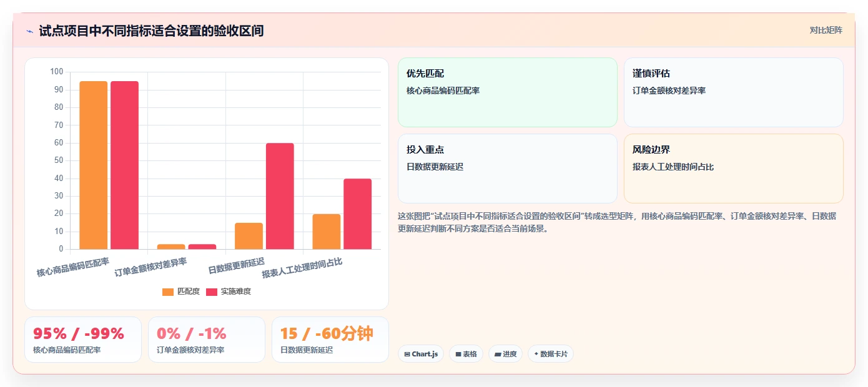Click the 对比矩阵 label in header
868x387 pixels.
(x=826, y=31)
